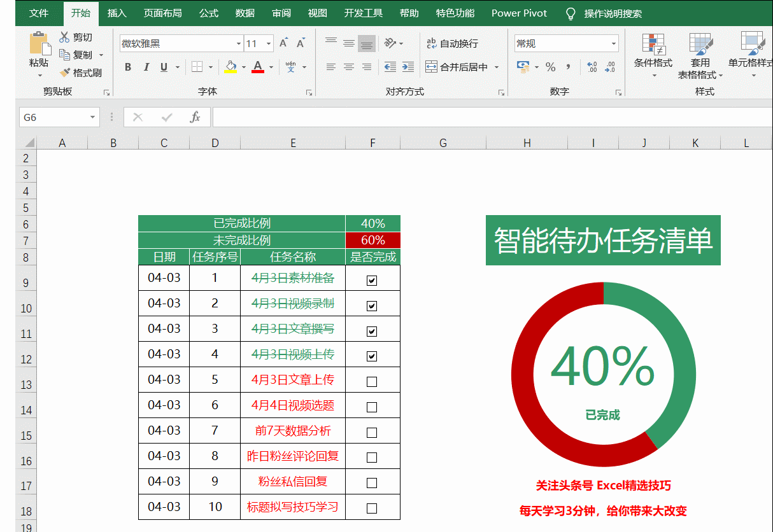Check the 粉丝私信回复 checkbox
773x532 pixels.
tap(372, 483)
